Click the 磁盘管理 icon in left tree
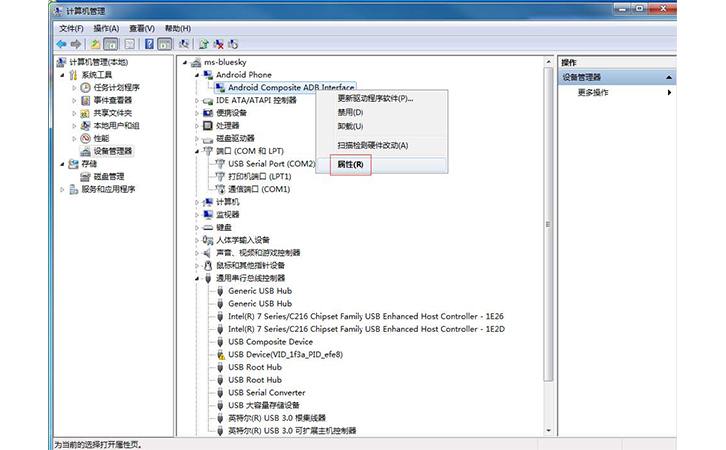Image resolution: width=726 pixels, height=450 pixels. (x=85, y=176)
